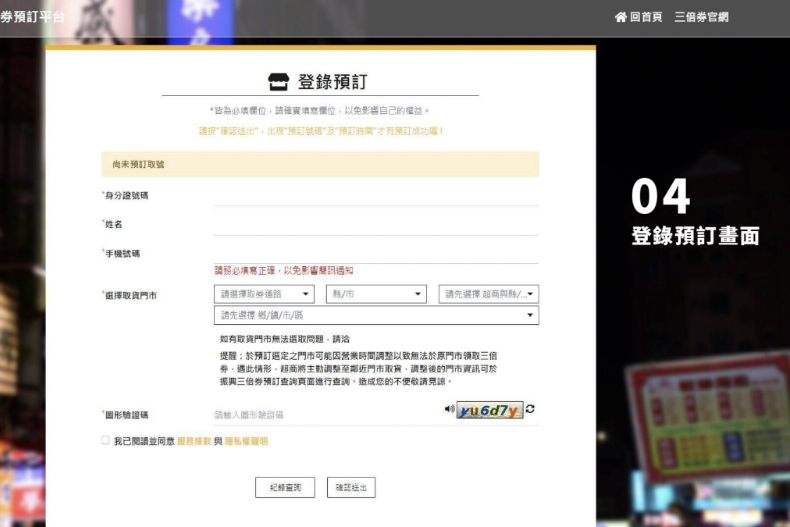Image resolution: width=790 pixels, height=527 pixels.
Task: Open the 三倍券官網 link
Action: click(x=701, y=17)
